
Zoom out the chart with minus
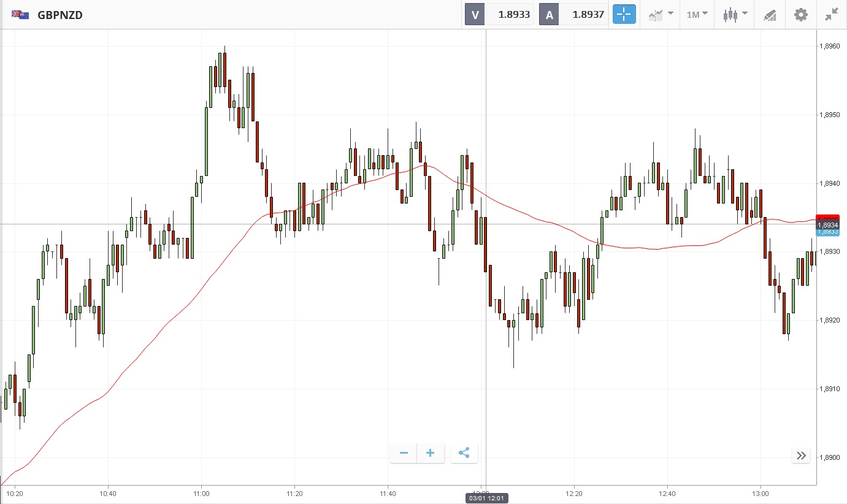point(404,453)
